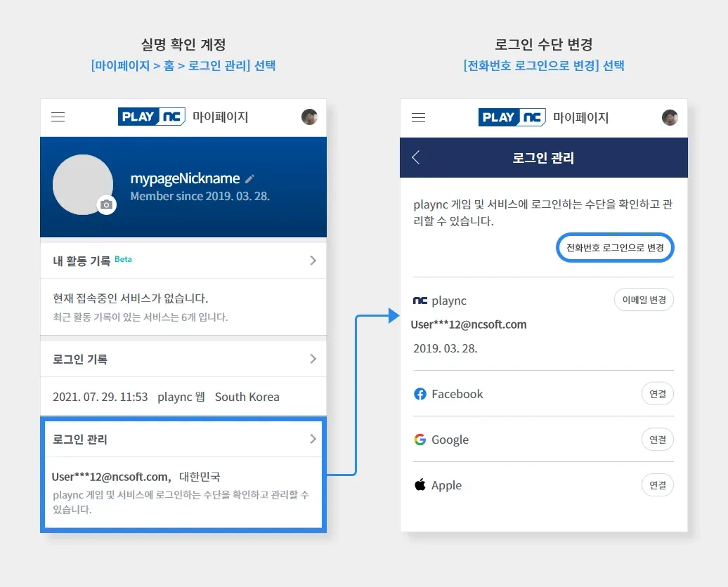Click 최근 활동 기록이 있는 서비스는 6개 입니다. text

[x=141, y=317]
